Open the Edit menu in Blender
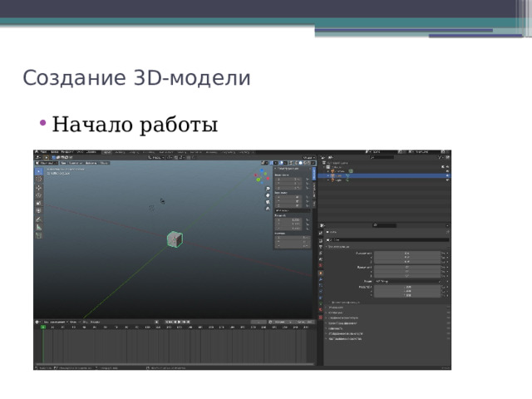This screenshot has width=532, height=399. 55,152
